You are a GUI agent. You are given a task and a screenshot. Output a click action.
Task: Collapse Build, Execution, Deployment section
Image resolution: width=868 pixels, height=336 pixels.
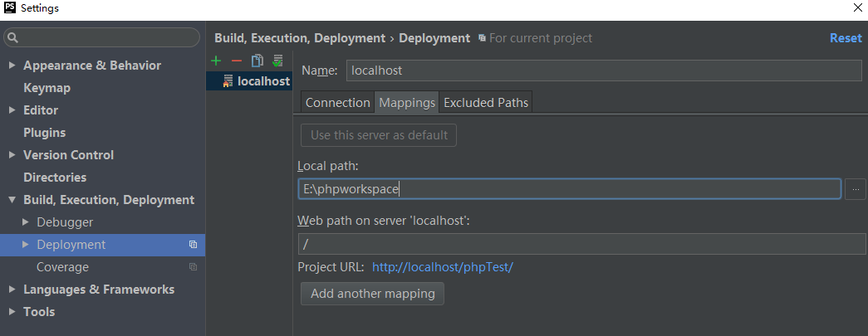pyautogui.click(x=12, y=200)
